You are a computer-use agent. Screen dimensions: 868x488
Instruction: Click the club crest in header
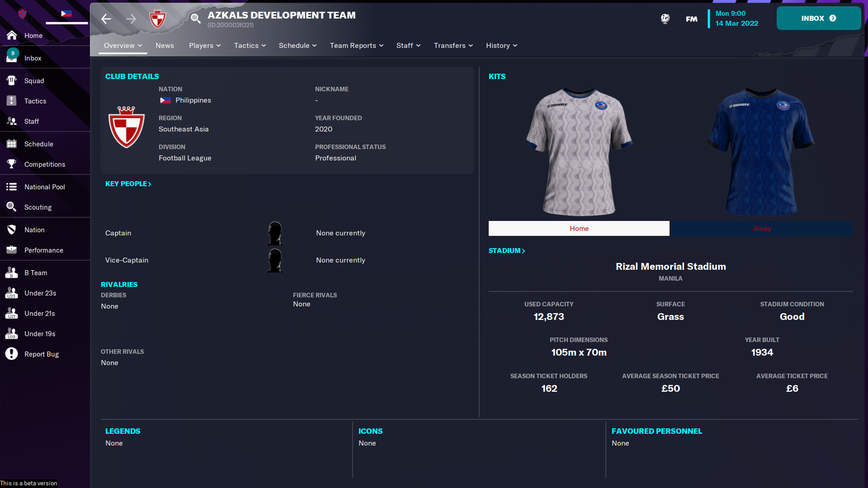158,19
